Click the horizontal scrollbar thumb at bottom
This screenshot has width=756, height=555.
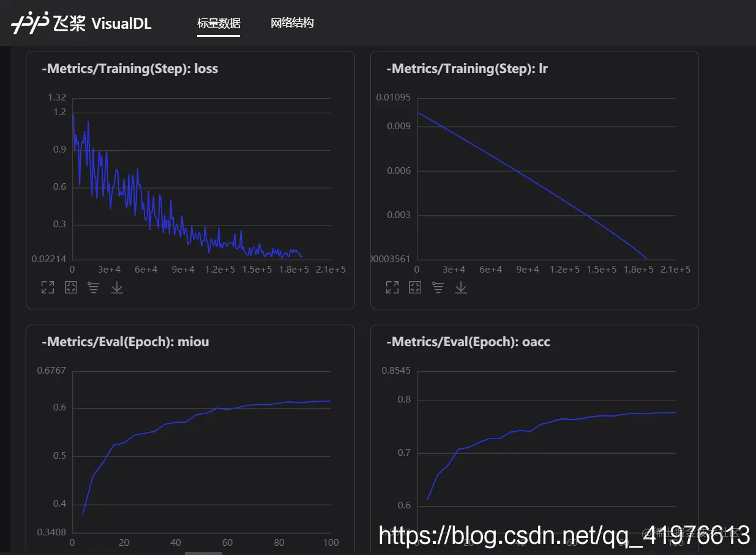coord(203,553)
